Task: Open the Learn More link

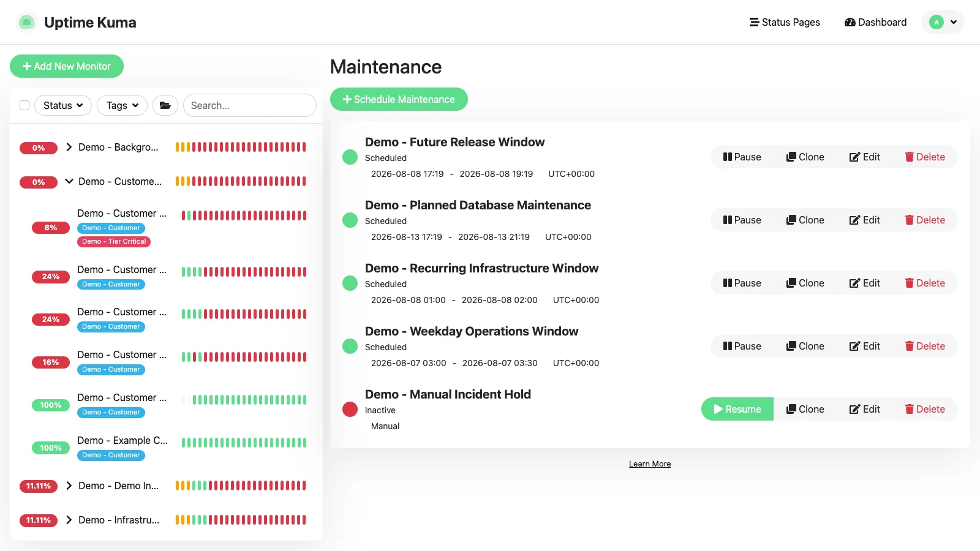Action: pyautogui.click(x=650, y=464)
